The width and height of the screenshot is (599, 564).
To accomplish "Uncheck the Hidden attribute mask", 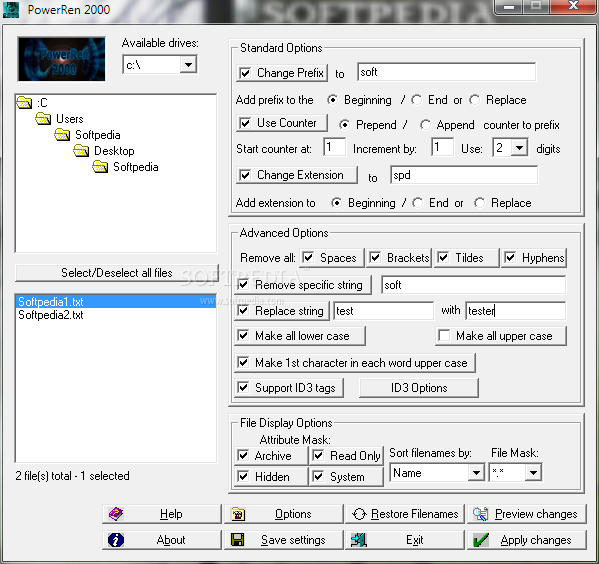I will point(243,476).
